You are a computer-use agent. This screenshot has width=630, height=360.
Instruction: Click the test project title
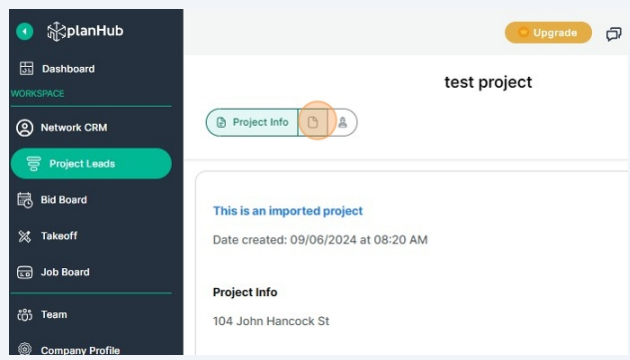488,82
